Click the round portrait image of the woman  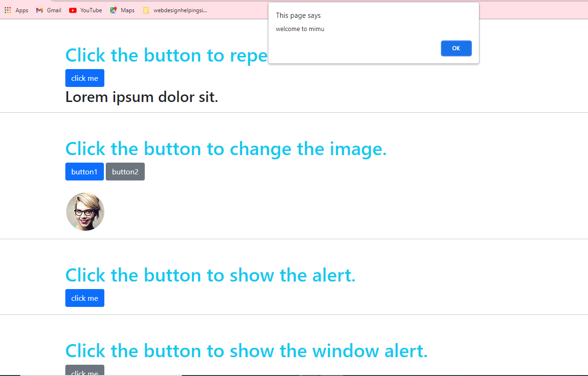pyautogui.click(x=85, y=211)
